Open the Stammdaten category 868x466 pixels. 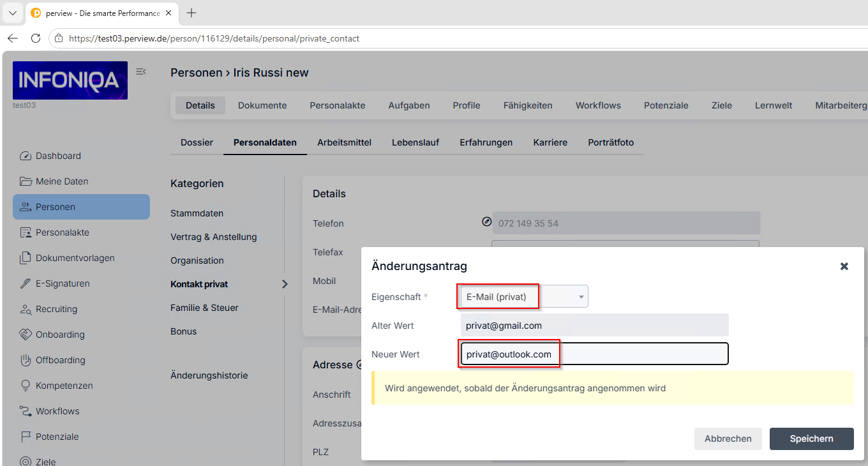[x=197, y=213]
